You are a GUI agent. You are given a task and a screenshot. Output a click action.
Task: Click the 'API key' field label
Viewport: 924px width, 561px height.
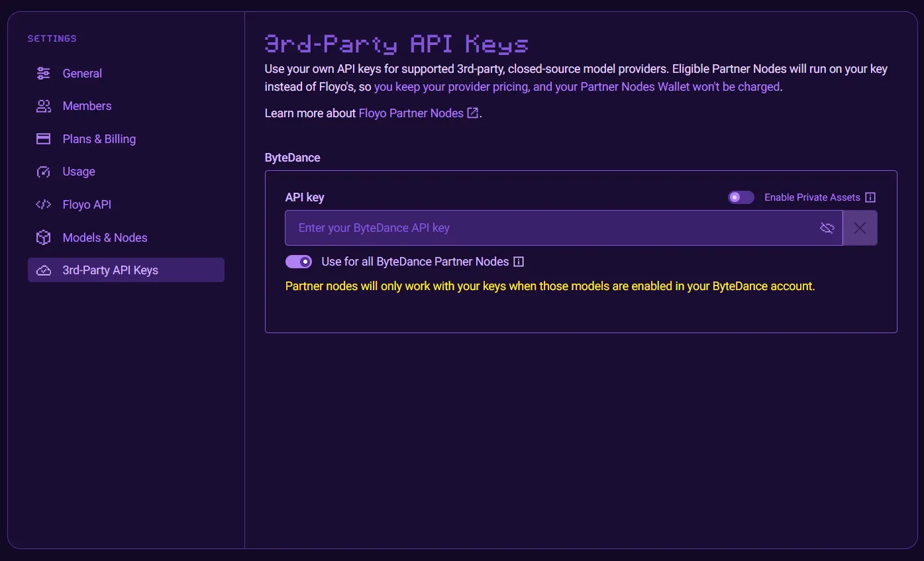[305, 197]
